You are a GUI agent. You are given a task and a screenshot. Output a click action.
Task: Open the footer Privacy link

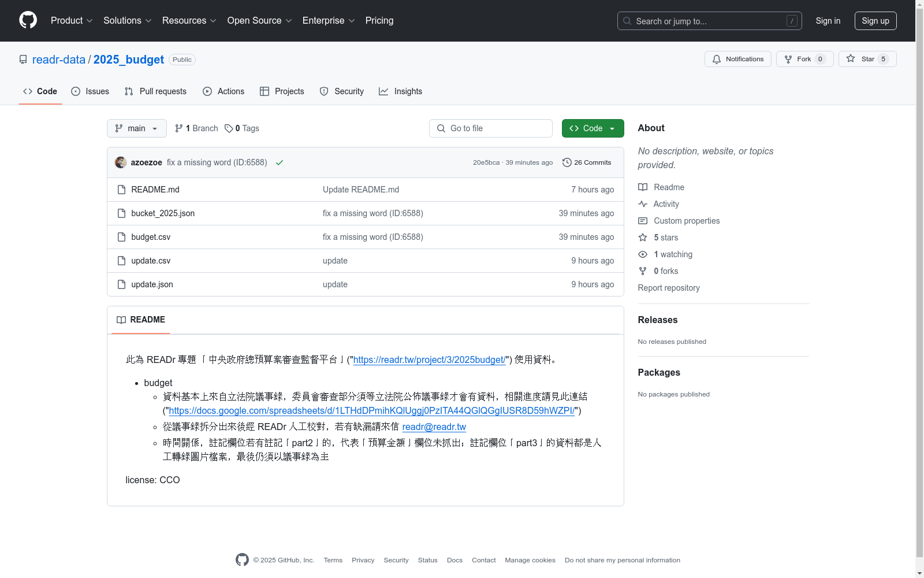coord(363,560)
